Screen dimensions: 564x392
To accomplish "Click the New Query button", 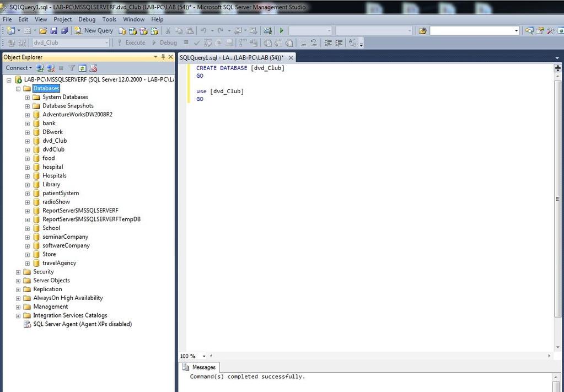I will [94, 31].
